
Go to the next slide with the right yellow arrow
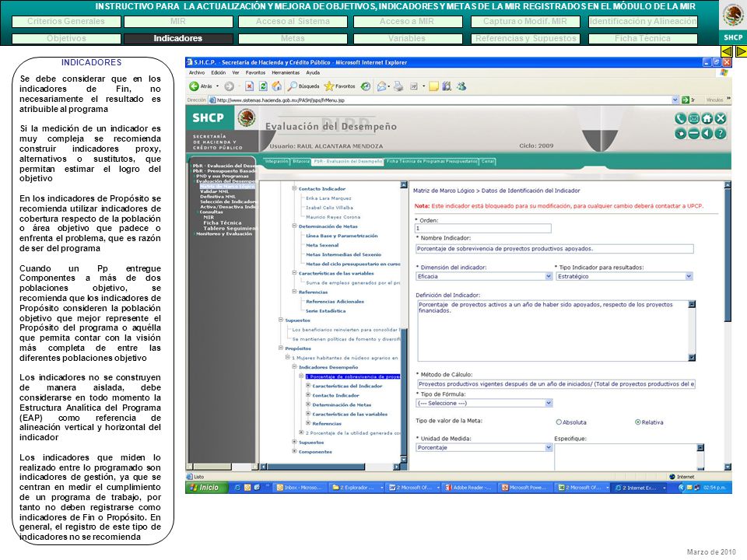741,51
